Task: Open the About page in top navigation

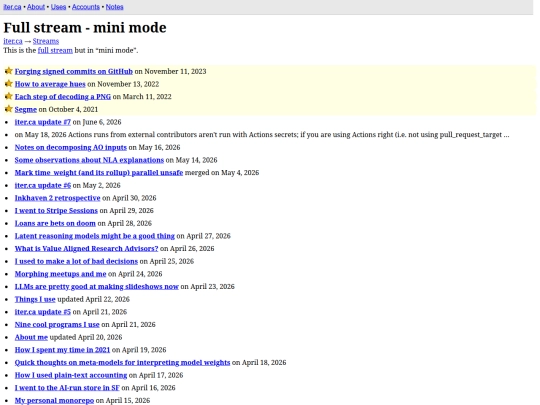Action: [36, 7]
